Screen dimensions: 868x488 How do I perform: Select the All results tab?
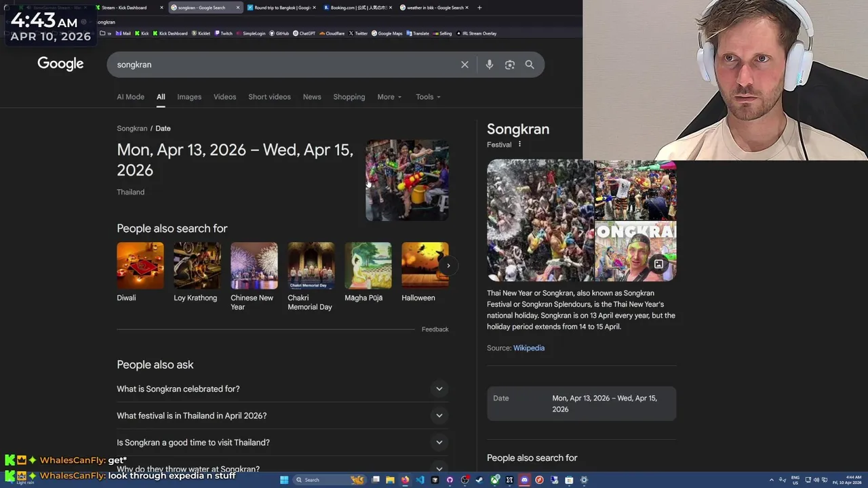tap(161, 97)
